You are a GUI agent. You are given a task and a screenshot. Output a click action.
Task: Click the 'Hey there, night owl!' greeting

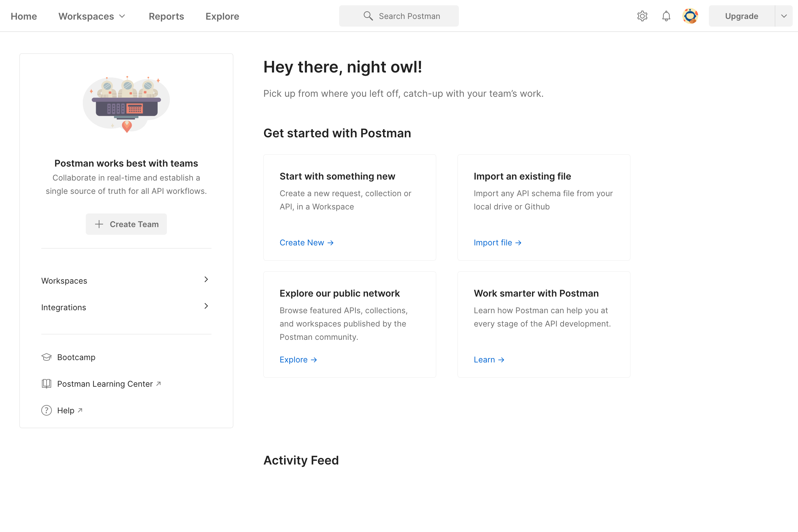point(343,67)
